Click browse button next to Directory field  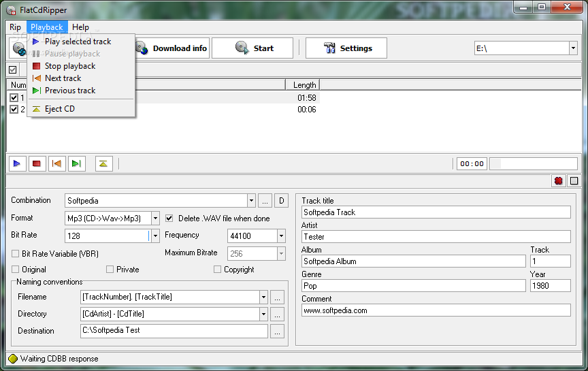pos(277,314)
